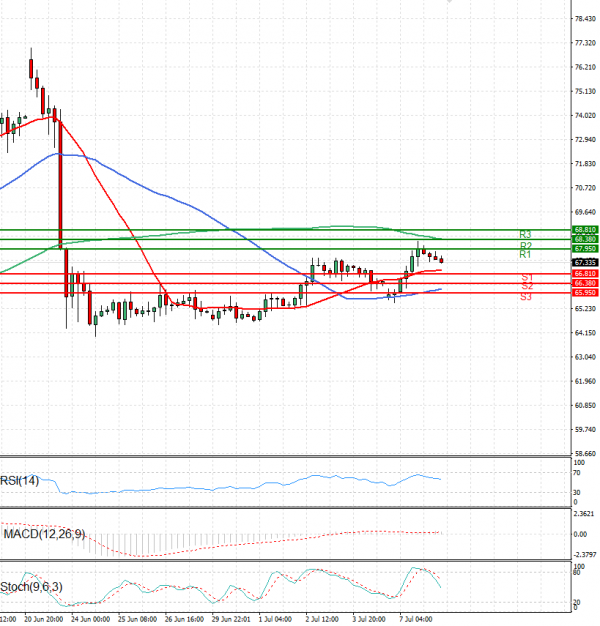Screen dimensions: 600x626
Task: Select the 67.950 green price tag
Action: point(585,249)
